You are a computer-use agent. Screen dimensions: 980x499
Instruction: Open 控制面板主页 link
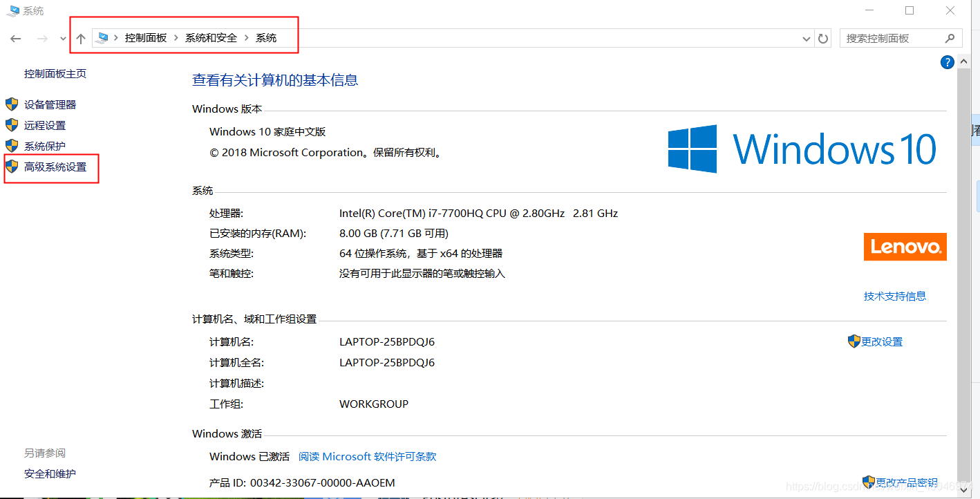(x=55, y=74)
